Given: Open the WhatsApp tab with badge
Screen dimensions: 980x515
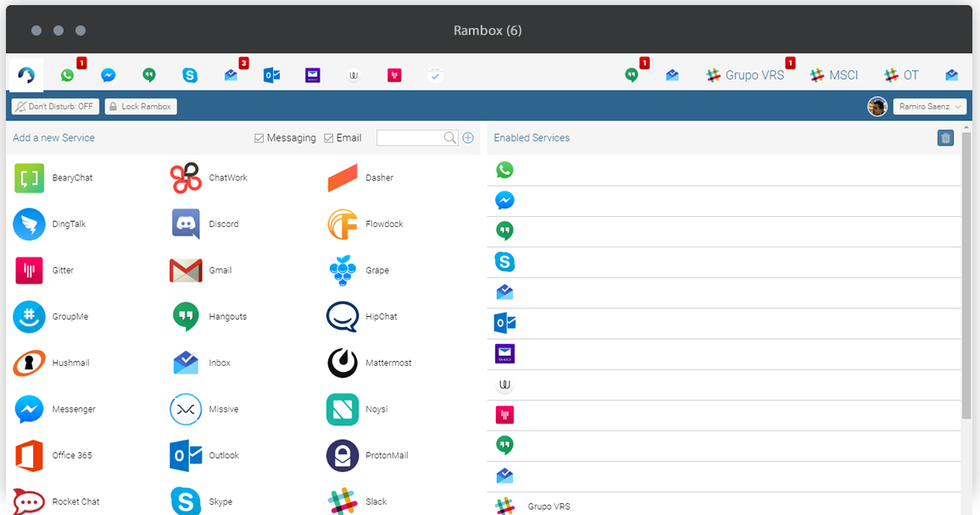Looking at the screenshot, I should (x=68, y=75).
